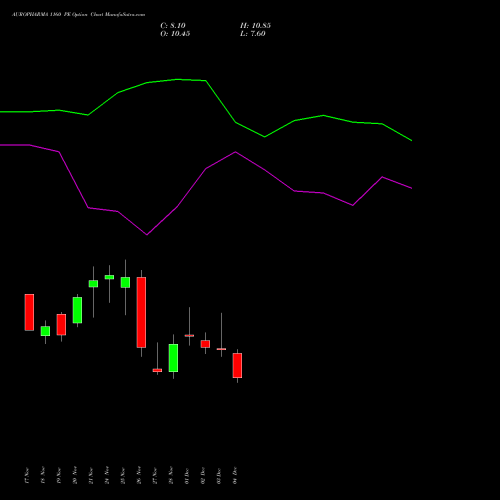Click the green indicator line at its peak
This screenshot has width=500, height=500.
[x=177, y=79]
